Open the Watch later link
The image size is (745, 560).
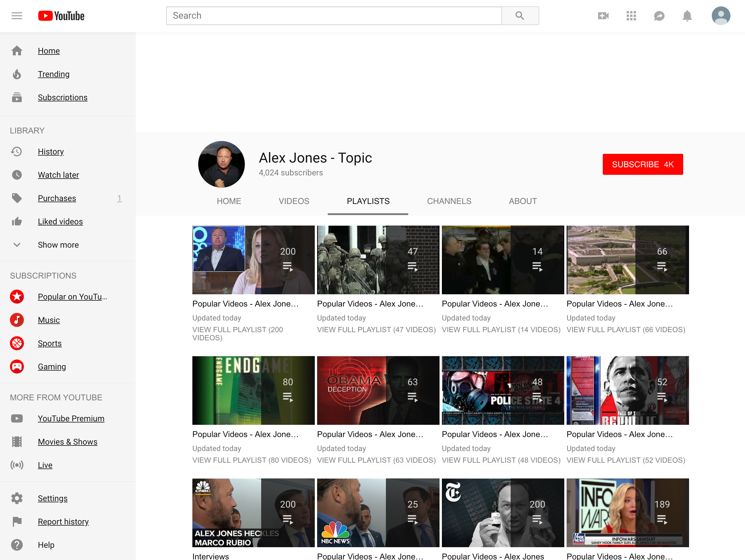[58, 175]
